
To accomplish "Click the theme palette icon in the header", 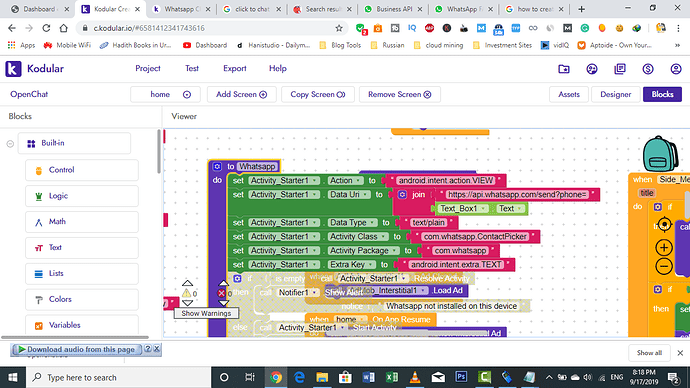I will point(592,69).
